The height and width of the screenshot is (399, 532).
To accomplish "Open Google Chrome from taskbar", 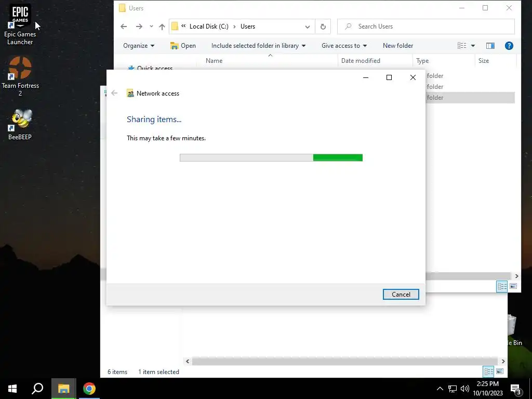I will (89, 389).
